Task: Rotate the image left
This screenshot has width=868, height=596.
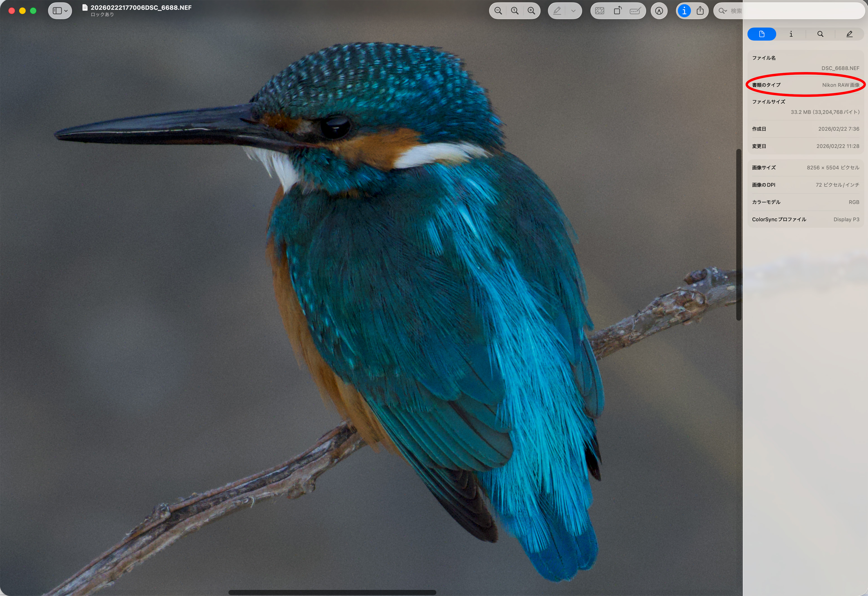Action: point(618,11)
